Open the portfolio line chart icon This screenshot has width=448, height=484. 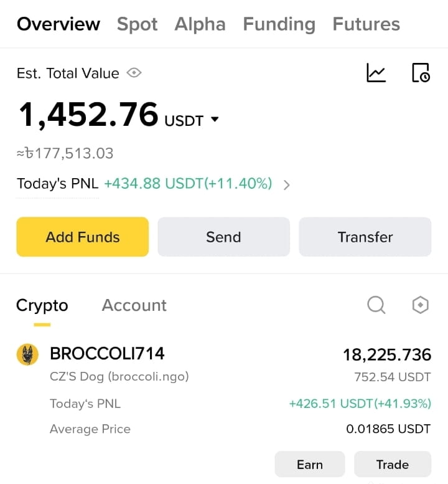point(376,73)
